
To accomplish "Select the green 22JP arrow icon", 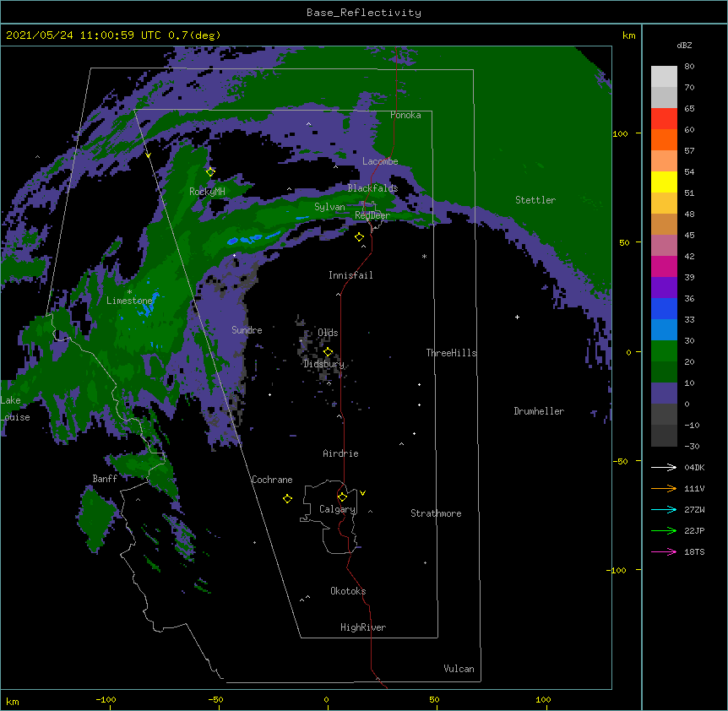I will pyautogui.click(x=664, y=530).
